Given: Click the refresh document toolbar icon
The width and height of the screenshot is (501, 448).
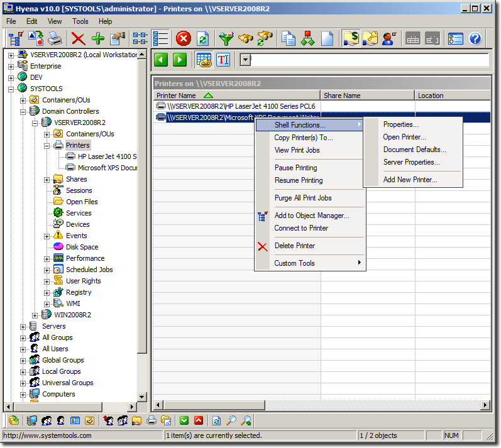Looking at the screenshot, I should (203, 39).
